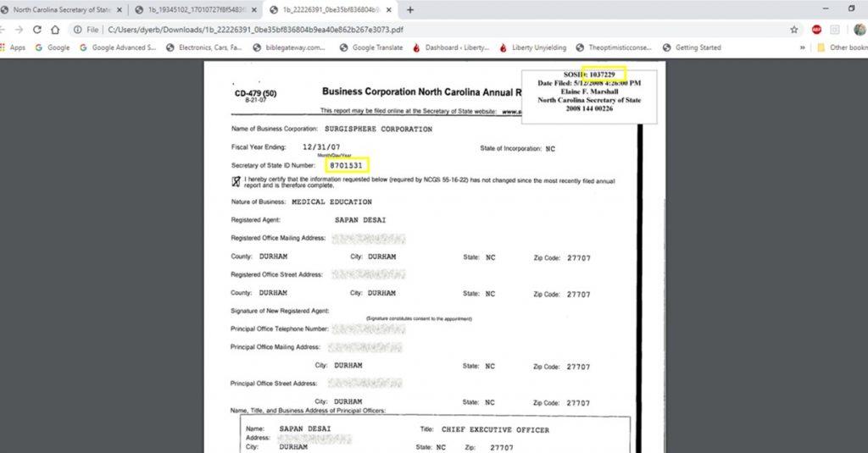Click the SURGISPHERE CORPORATION name text
The height and width of the screenshot is (453, 868).
click(378, 129)
